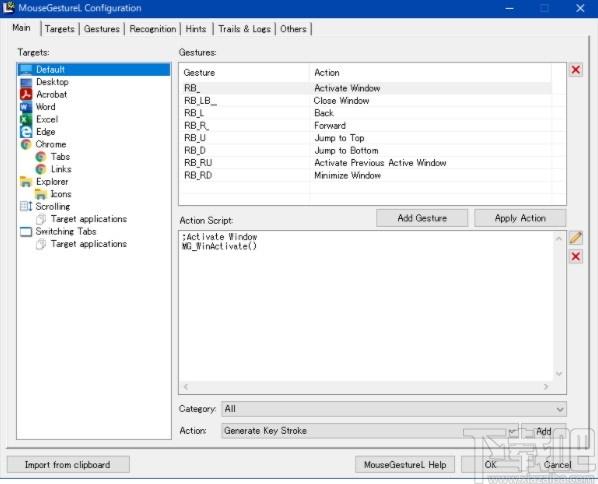Click down arrow of script vertical scrollbar
598x484 pixels.
[559, 374]
